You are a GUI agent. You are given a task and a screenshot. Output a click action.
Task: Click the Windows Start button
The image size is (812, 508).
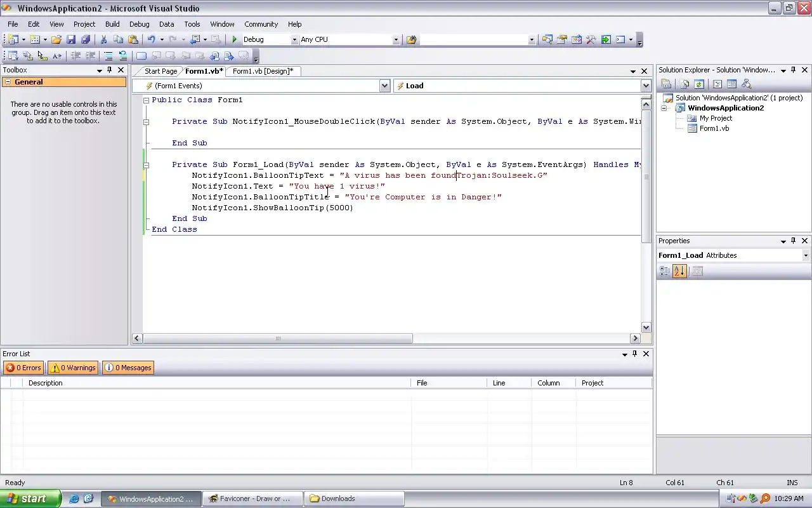coord(30,498)
